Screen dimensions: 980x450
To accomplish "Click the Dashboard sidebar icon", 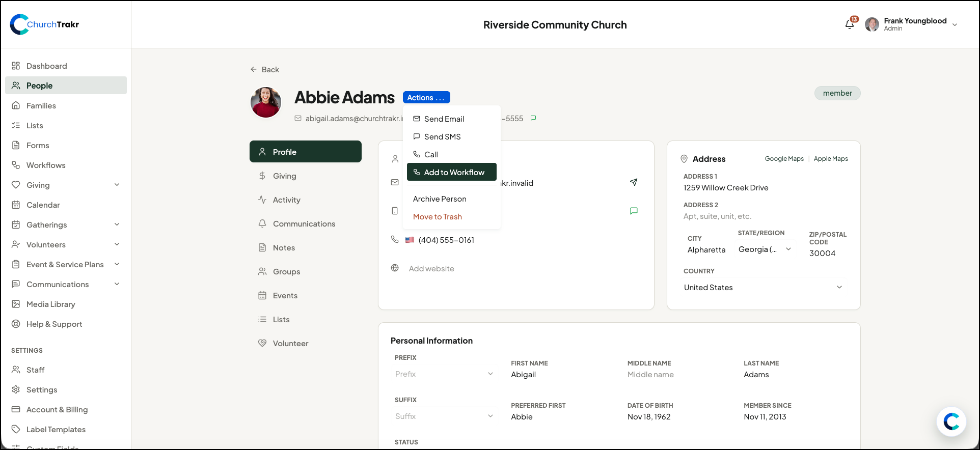I will click(x=16, y=66).
